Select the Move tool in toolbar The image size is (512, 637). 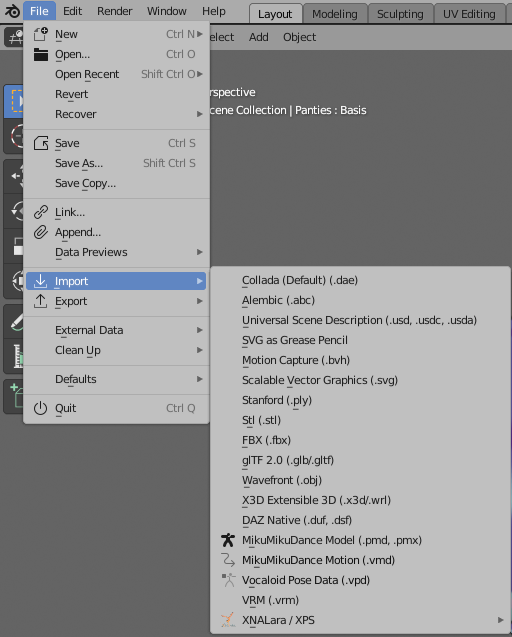[x=13, y=176]
